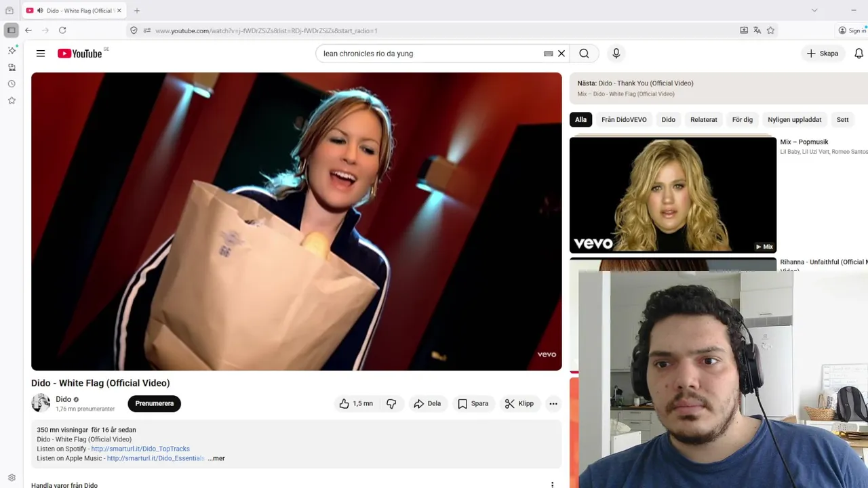The image size is (868, 488).
Task: Create a clip with Klipp
Action: tap(519, 403)
